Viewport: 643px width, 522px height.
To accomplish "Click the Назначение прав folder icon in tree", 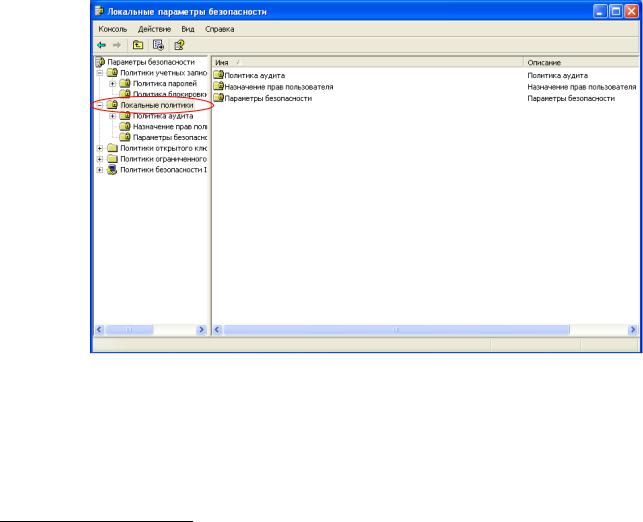I will tap(125, 126).
